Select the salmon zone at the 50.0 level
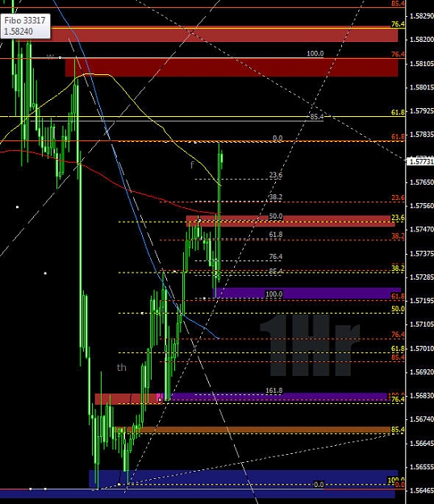434x504 pixels. pos(290,221)
